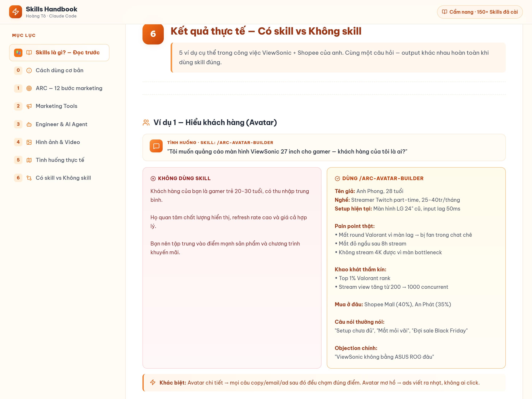Screen dimensions: 532x399
Task: Click book icon next to Skills là gì
Action: pyautogui.click(x=29, y=52)
